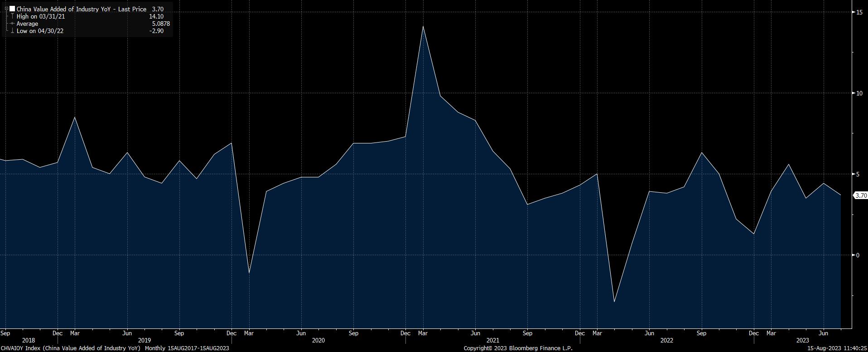Click the Average line icon in legend

(x=12, y=24)
